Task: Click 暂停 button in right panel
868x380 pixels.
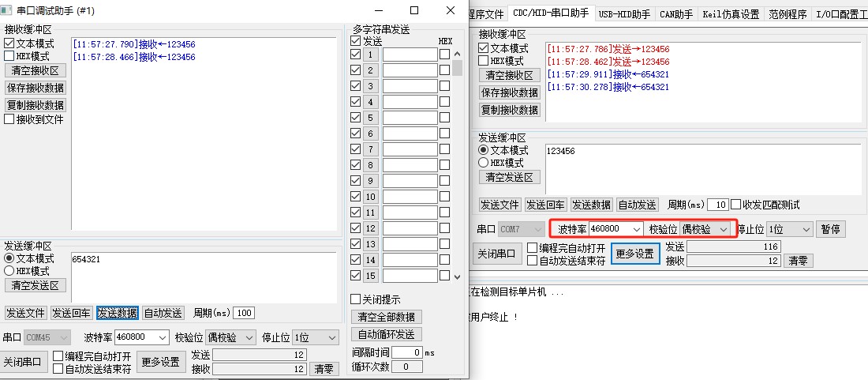Action: click(830, 229)
